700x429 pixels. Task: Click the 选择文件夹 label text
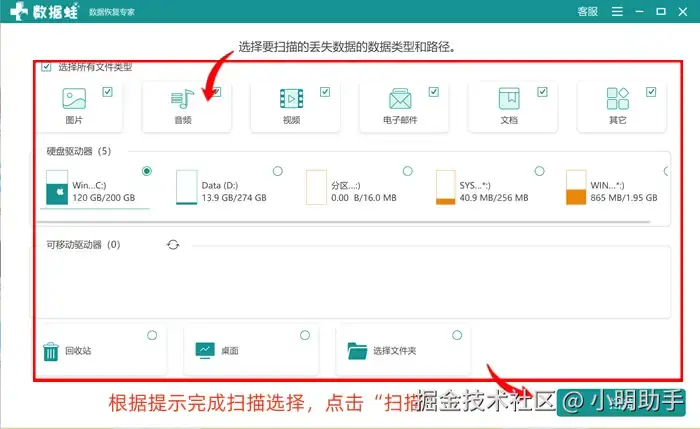[x=395, y=351]
